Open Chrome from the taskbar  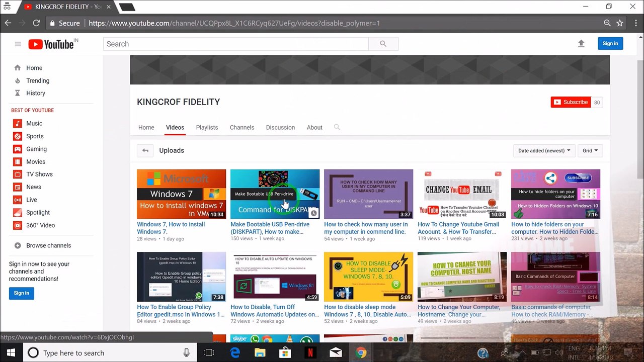click(361, 353)
